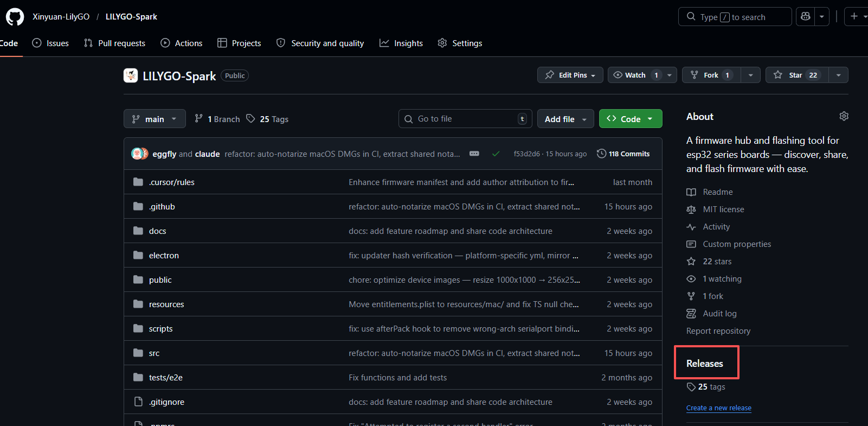
Task: Open About settings gear icon
Action: point(844,116)
